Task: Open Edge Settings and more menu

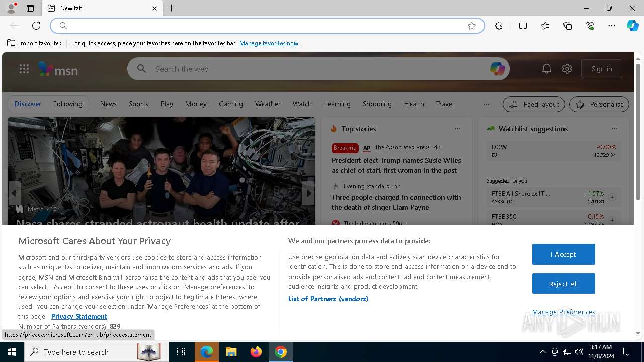Action: tap(612, 26)
